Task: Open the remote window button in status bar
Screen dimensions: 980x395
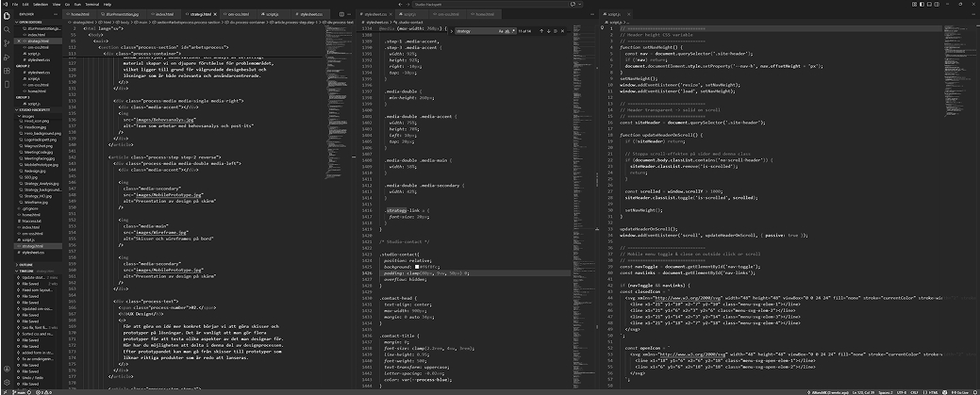Action: 5,392
